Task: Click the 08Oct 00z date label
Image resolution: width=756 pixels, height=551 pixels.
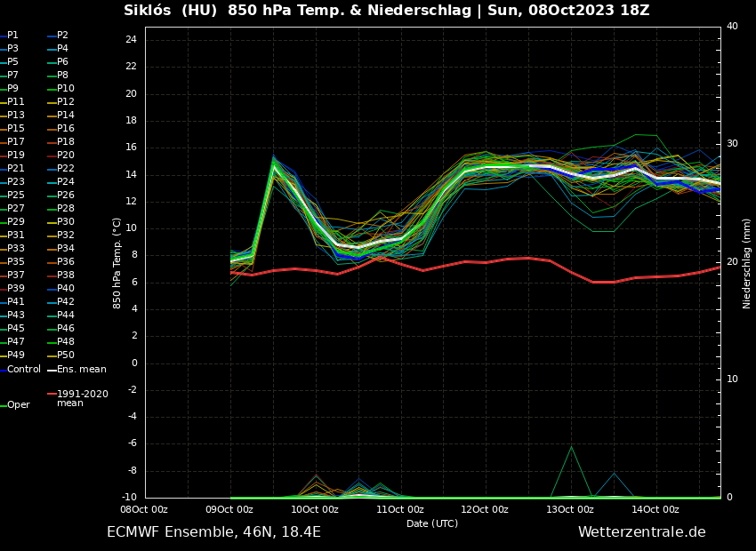Action: pos(144,509)
